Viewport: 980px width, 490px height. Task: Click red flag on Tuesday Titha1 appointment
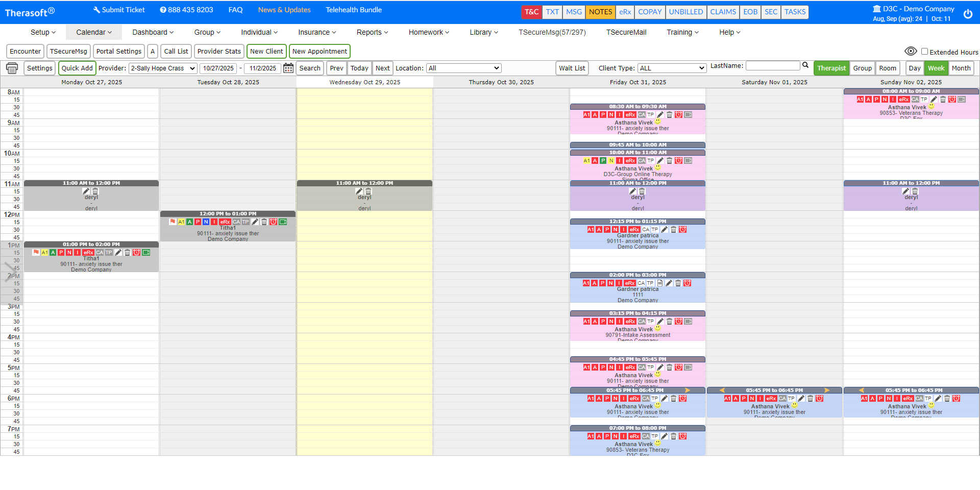tap(173, 222)
